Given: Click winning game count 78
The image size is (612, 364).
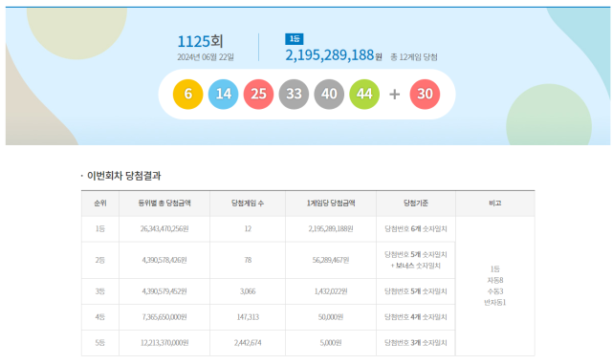Looking at the screenshot, I should (x=248, y=260).
